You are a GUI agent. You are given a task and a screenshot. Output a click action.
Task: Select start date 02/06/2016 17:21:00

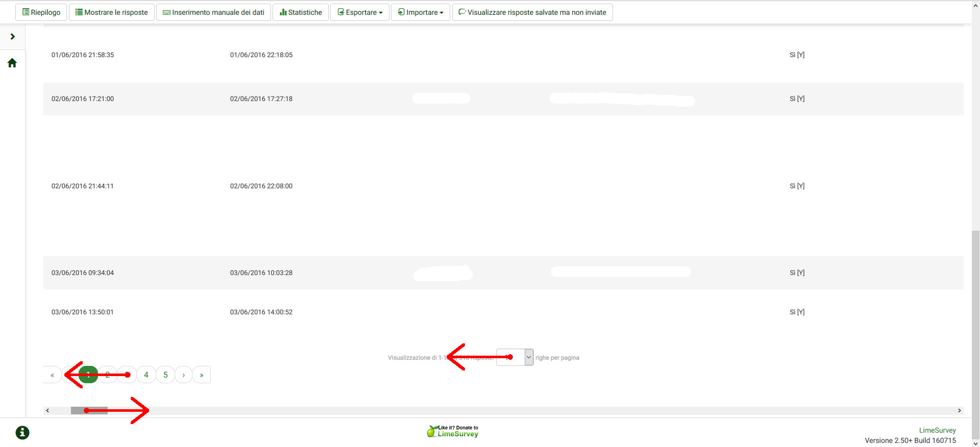click(83, 99)
